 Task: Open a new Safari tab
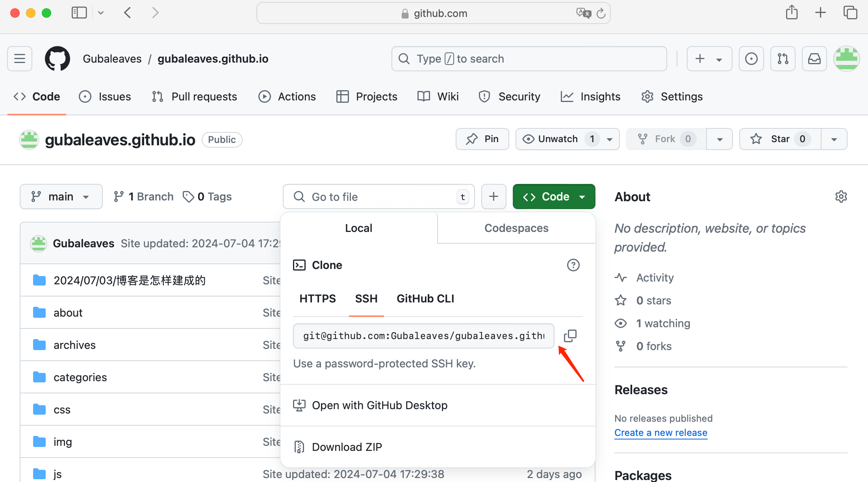tap(820, 13)
